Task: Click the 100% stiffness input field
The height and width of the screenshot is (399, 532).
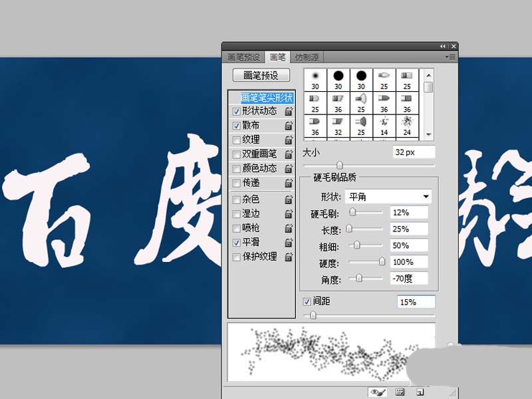Action: 409,262
